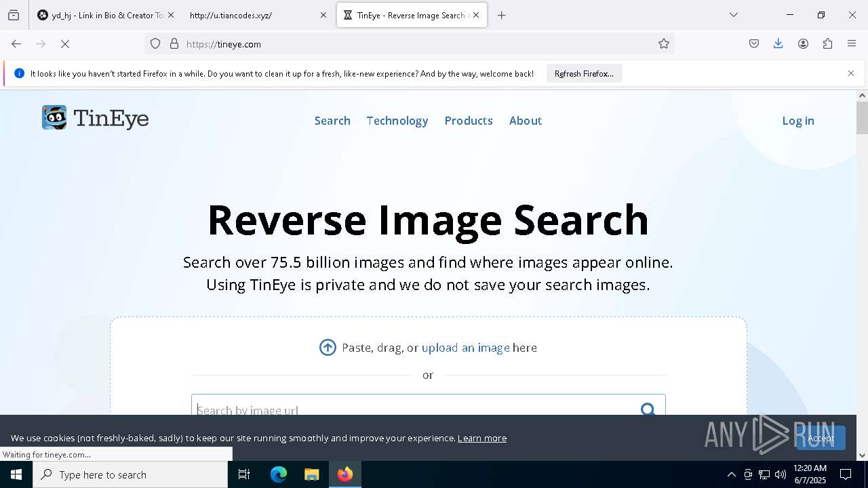The height and width of the screenshot is (488, 868).
Task: Open Task View on taskbar
Action: tap(244, 474)
